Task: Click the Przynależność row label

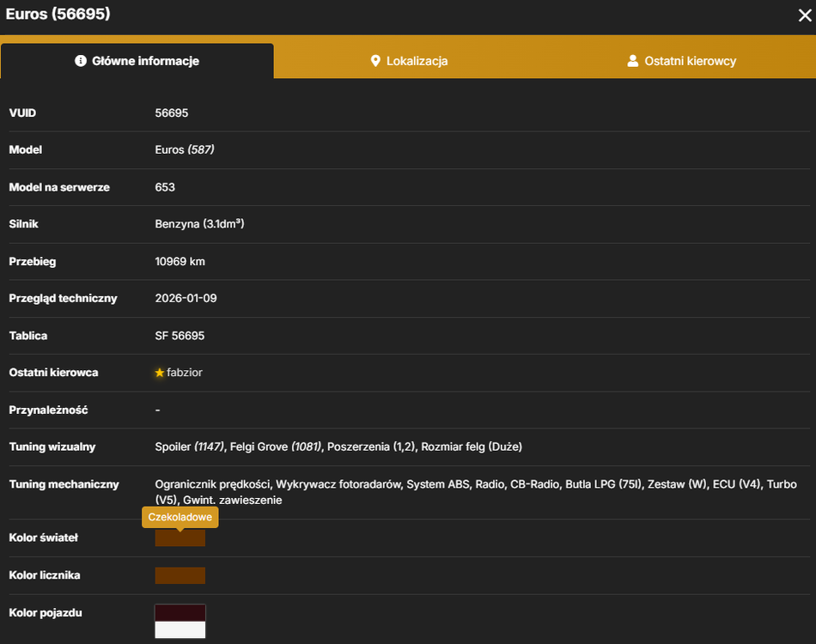Action: (48, 410)
